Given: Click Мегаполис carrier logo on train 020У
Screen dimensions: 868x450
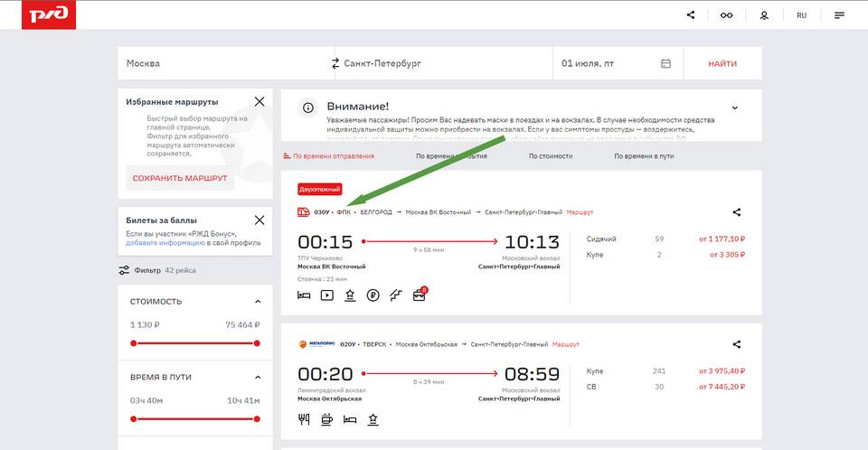Looking at the screenshot, I should (316, 344).
